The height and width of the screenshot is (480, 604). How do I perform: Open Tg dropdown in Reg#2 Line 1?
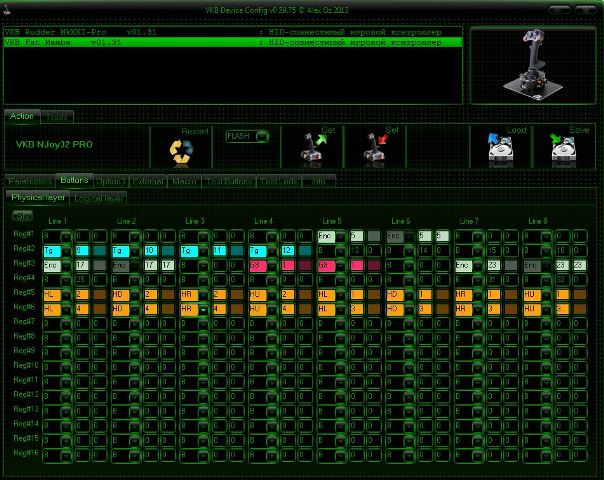point(66,251)
